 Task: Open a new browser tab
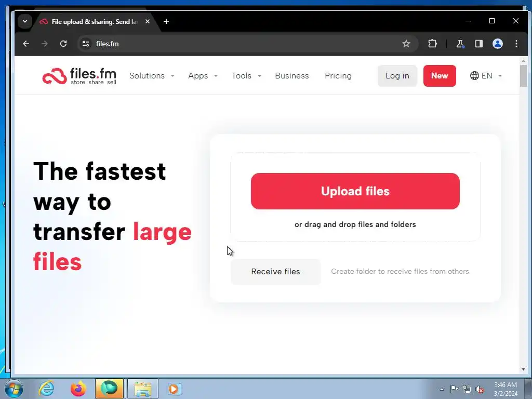click(166, 21)
